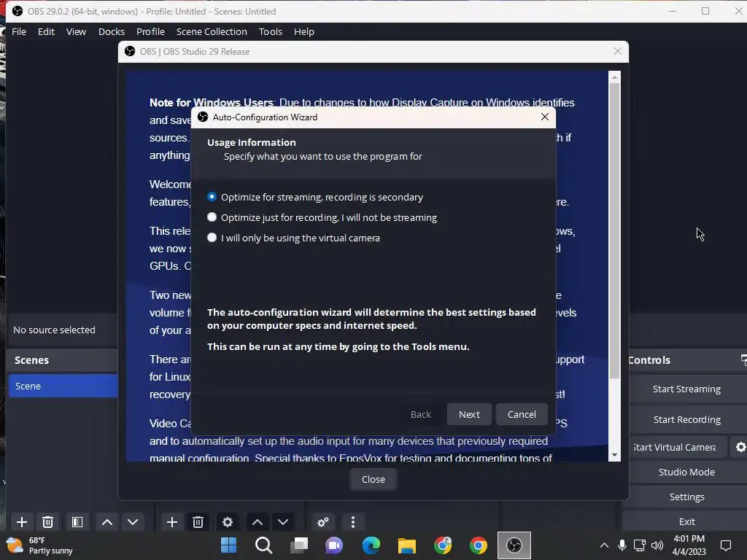
Task: Click the network display tray icon
Action: [x=639, y=545]
